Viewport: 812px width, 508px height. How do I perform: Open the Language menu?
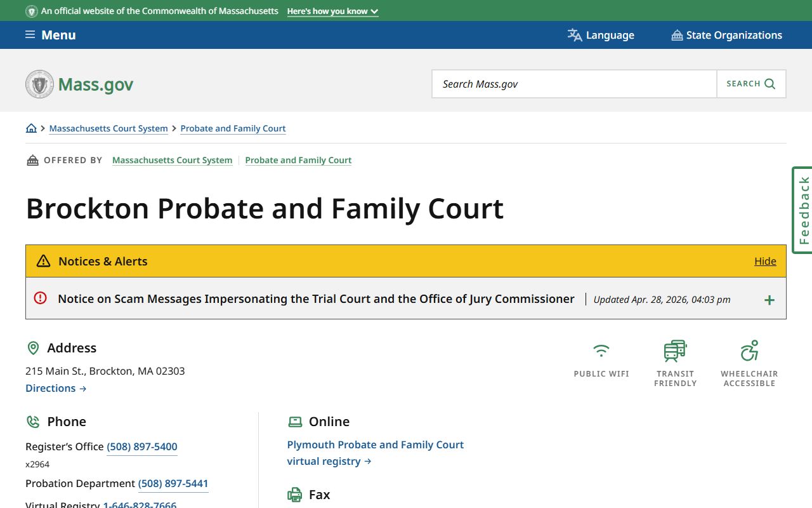click(x=601, y=35)
